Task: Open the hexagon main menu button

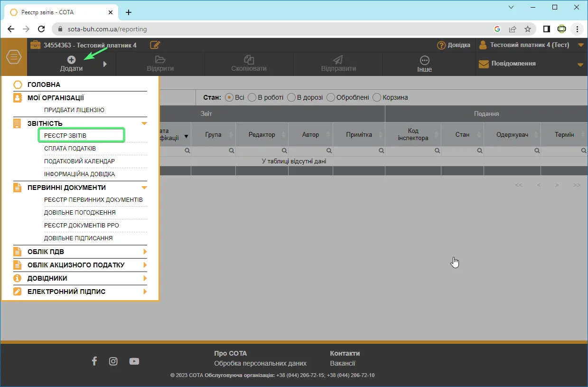Action: click(x=14, y=57)
